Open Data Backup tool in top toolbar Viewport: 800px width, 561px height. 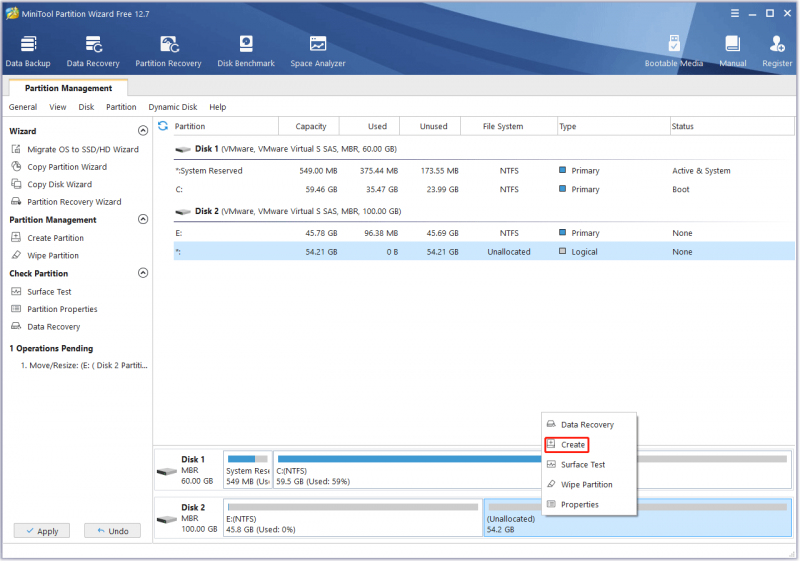pos(28,52)
